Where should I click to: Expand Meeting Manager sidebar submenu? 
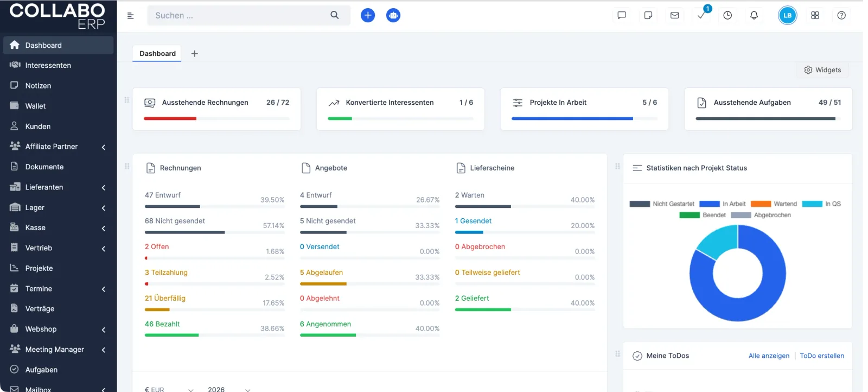pyautogui.click(x=103, y=350)
